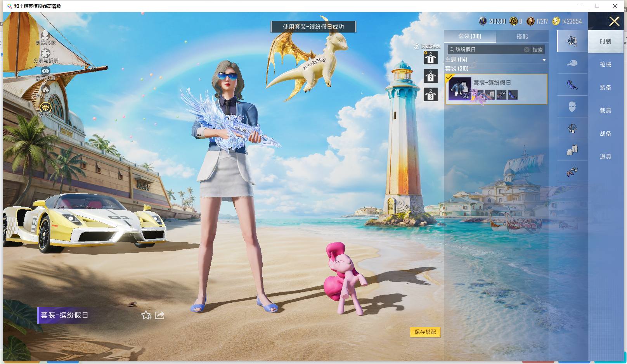Open 分解与拆解 puzzle piece icon

45,54
